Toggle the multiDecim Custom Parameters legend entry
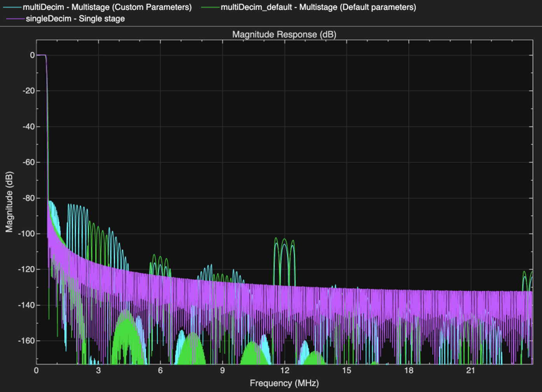This screenshot has height=392, width=542. pyautogui.click(x=107, y=7)
